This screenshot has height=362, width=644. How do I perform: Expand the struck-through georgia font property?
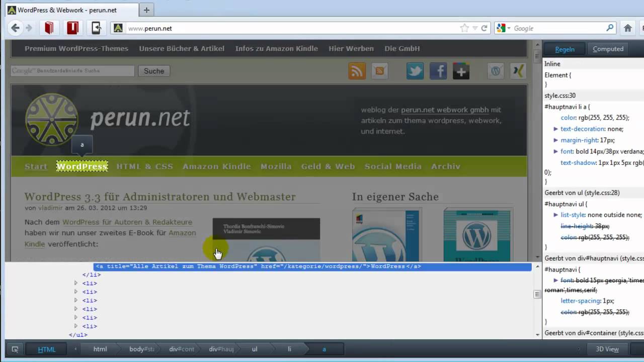[556, 280]
